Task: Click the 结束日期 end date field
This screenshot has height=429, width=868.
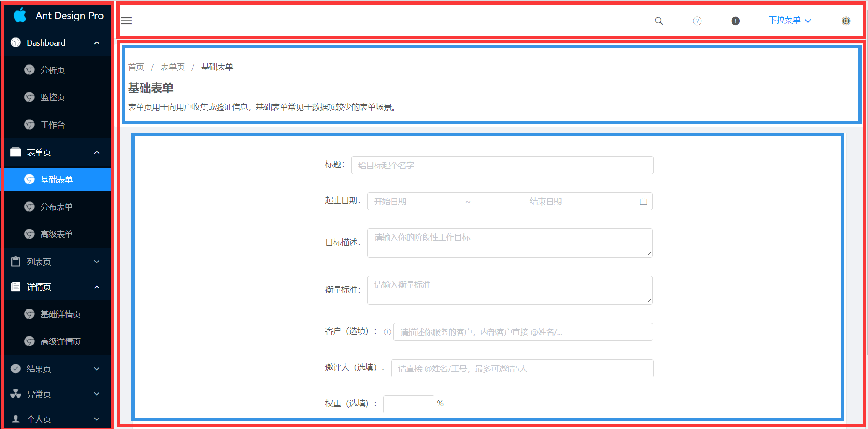Action: coord(545,201)
